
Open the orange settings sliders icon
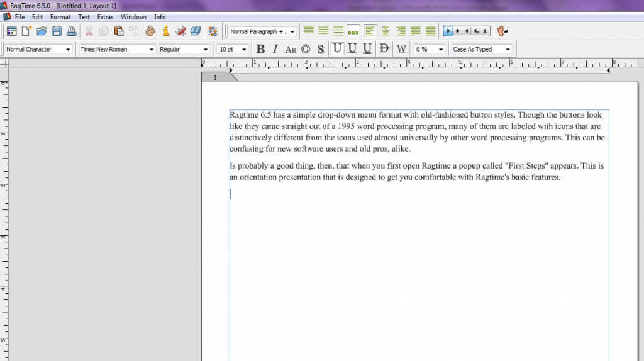[x=213, y=31]
